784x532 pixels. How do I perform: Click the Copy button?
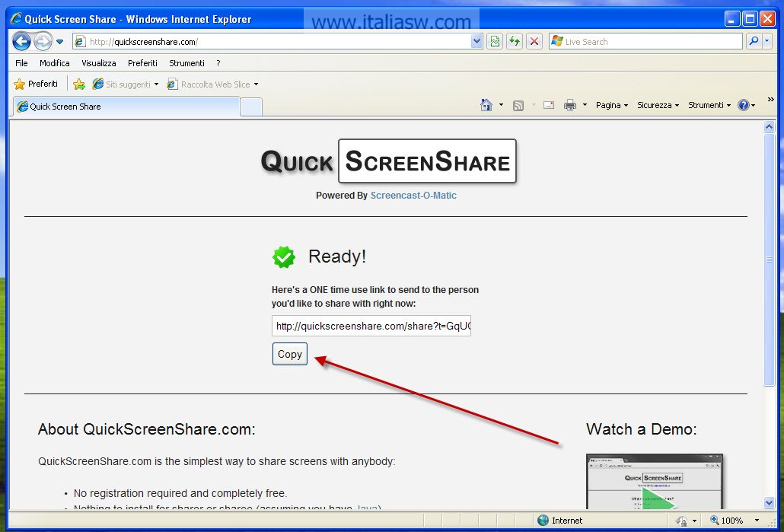pos(290,354)
